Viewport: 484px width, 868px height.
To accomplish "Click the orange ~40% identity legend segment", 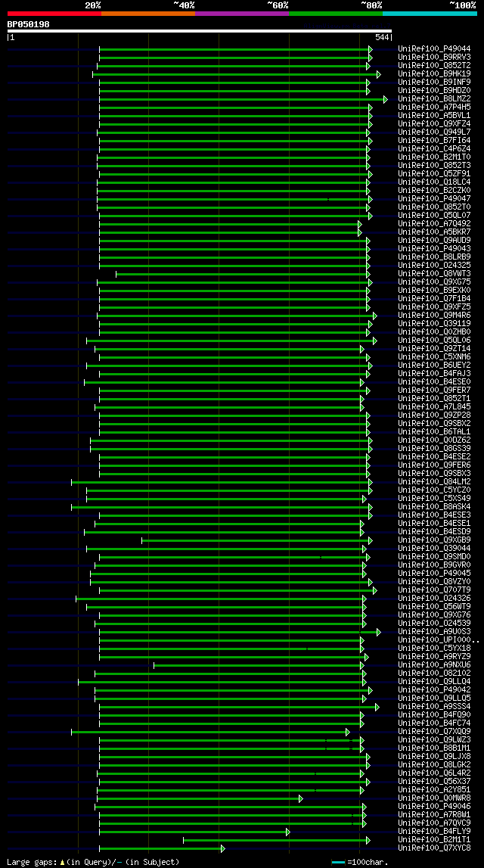I will pyautogui.click(x=148, y=14).
